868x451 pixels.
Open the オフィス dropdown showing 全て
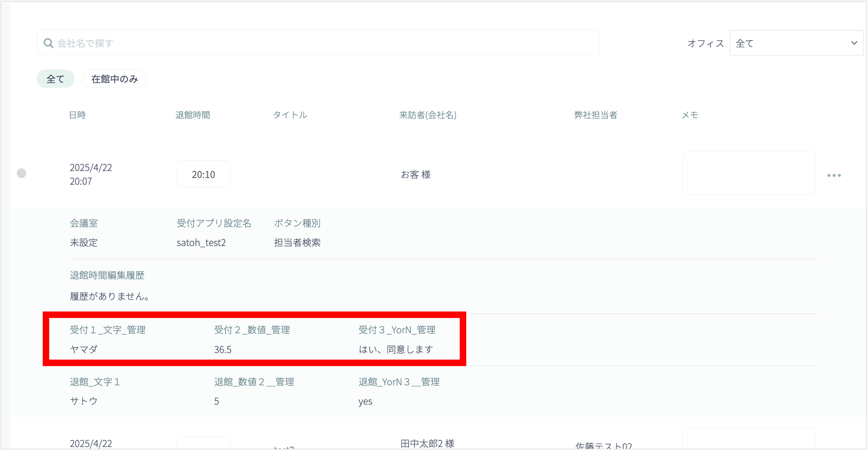(796, 43)
